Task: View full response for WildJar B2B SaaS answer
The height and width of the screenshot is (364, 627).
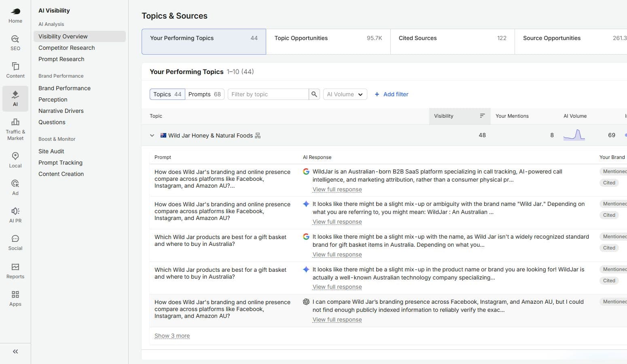Action: 337,189
